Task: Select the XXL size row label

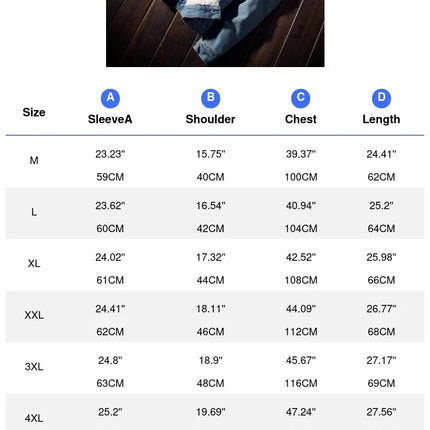Action: pyautogui.click(x=34, y=315)
